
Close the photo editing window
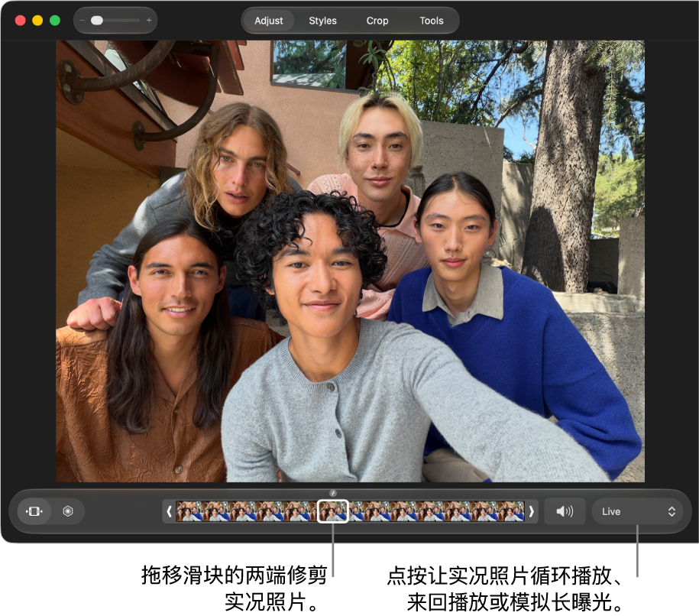pyautogui.click(x=20, y=21)
